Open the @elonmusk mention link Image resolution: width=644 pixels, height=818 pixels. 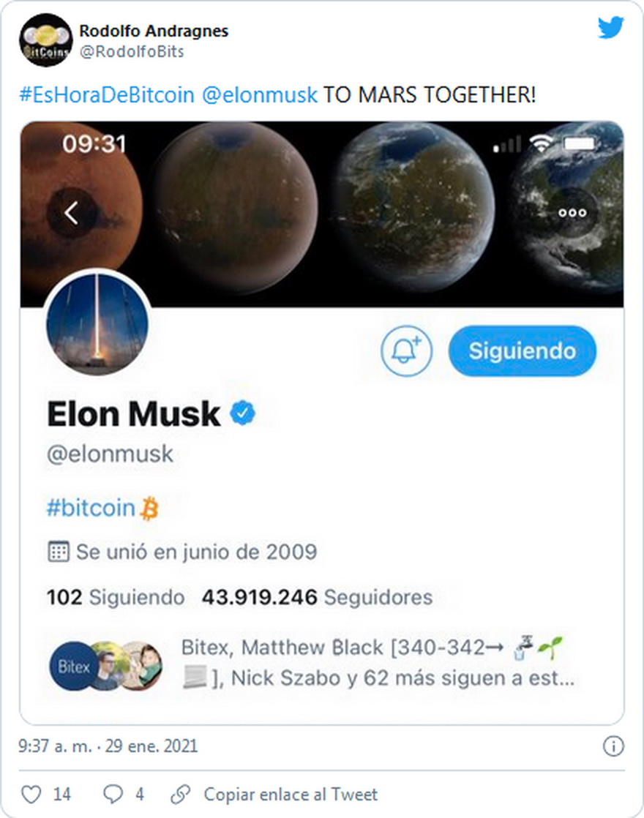pos(259,95)
